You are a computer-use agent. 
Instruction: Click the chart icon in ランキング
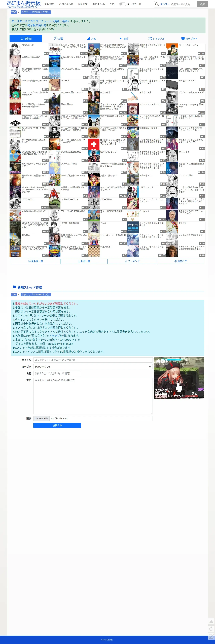(126, 261)
